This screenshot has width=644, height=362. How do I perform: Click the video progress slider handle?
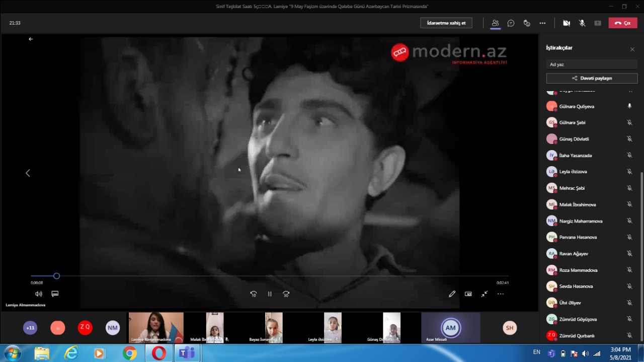(56, 276)
